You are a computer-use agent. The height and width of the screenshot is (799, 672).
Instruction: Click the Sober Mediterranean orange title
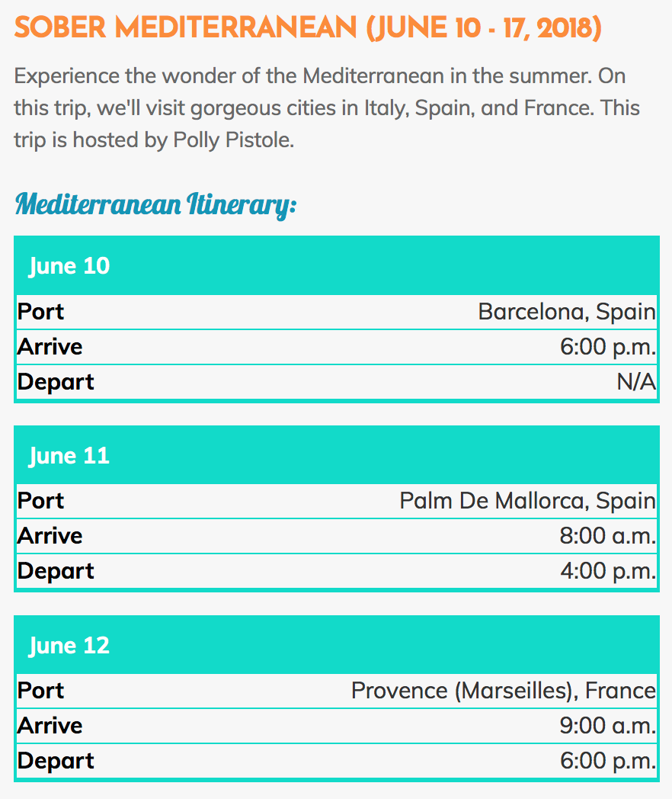pyautogui.click(x=308, y=28)
